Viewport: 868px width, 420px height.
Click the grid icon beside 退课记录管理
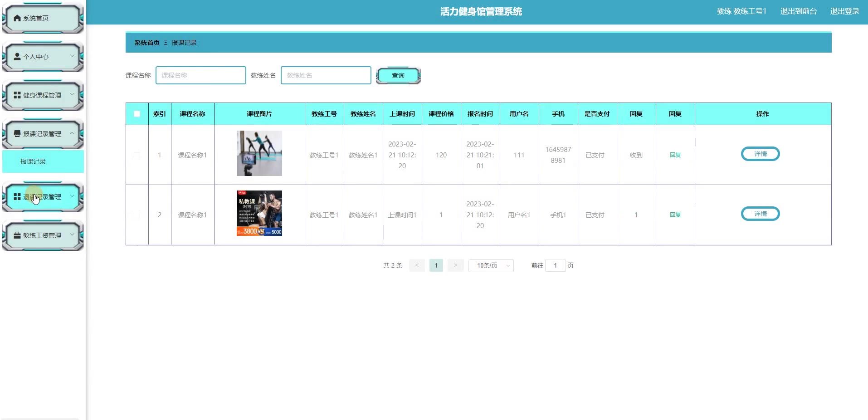17,197
